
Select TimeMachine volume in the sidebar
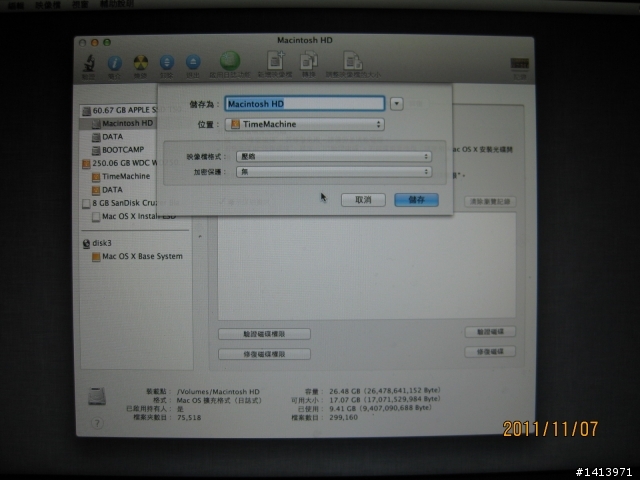pyautogui.click(x=126, y=176)
